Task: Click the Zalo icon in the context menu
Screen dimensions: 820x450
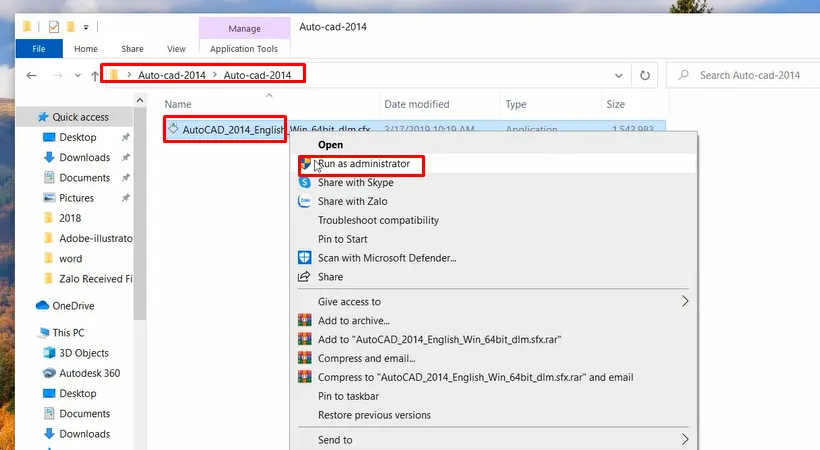Action: (x=305, y=202)
